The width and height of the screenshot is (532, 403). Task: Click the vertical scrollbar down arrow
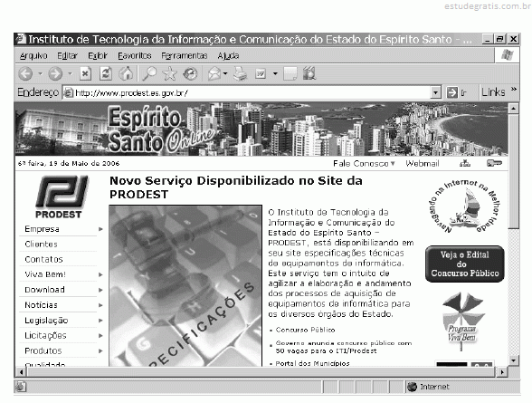click(514, 360)
